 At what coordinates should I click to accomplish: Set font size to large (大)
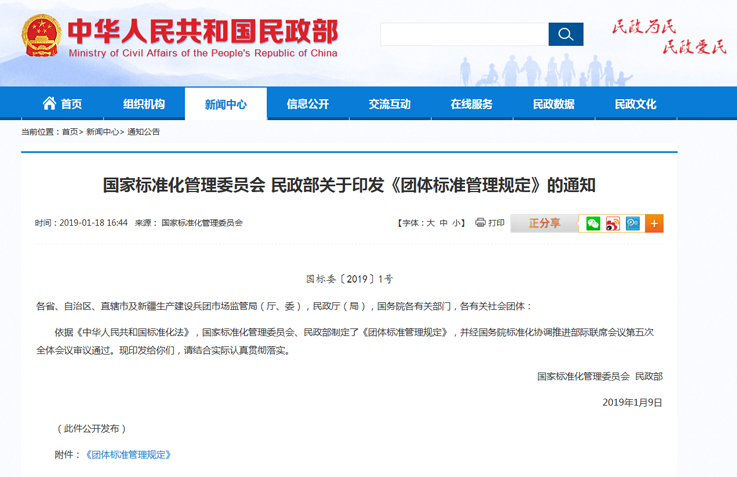point(431,223)
